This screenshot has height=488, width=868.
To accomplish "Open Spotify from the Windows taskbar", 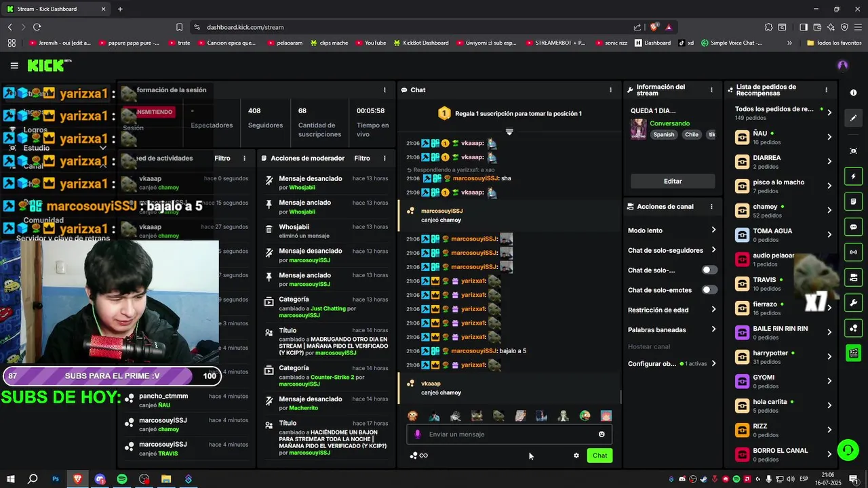I will click(x=122, y=479).
